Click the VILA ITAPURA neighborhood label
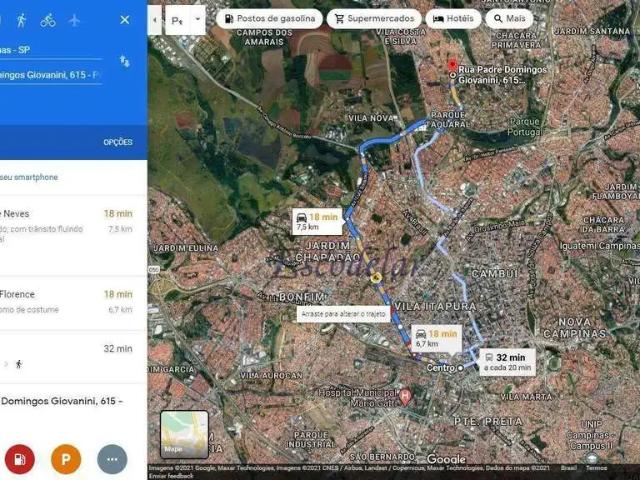Image resolution: width=640 pixels, height=480 pixels. (436, 307)
